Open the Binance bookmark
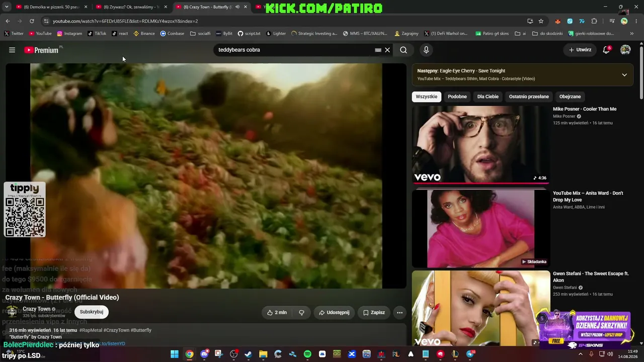This screenshot has width=644, height=362. 144,34
